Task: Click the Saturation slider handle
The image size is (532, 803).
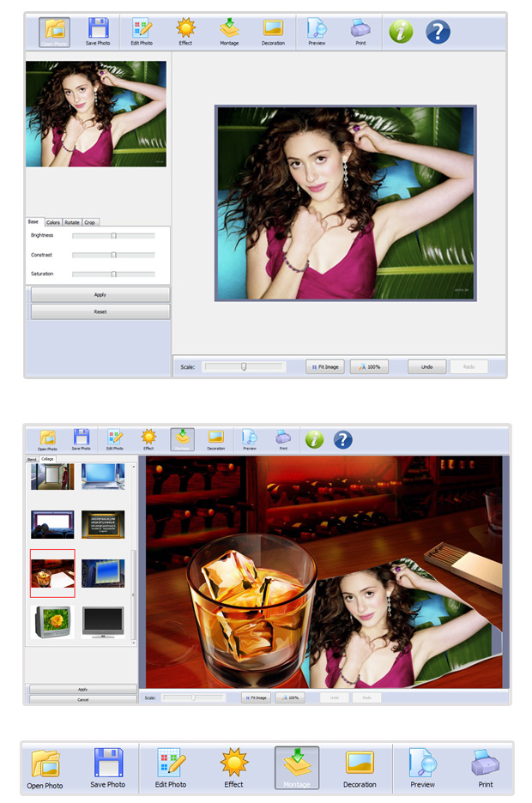Action: 113,274
